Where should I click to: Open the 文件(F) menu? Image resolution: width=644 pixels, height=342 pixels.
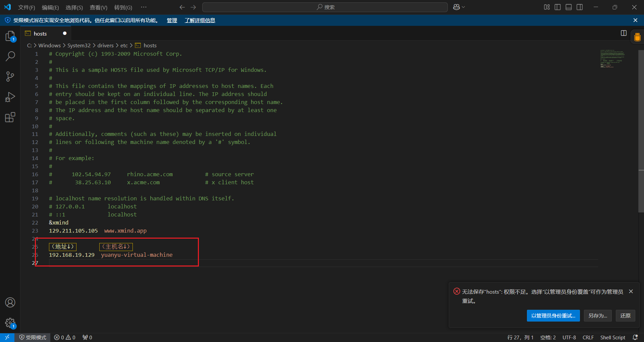tap(26, 7)
